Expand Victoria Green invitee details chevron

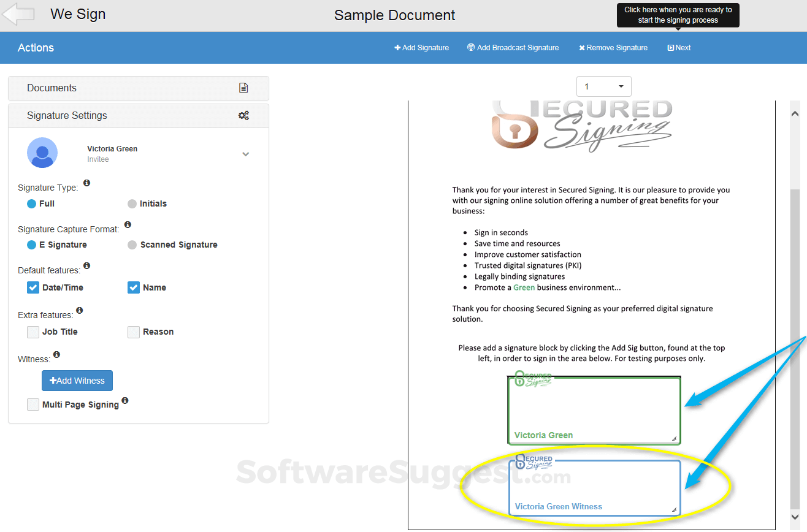[245, 154]
